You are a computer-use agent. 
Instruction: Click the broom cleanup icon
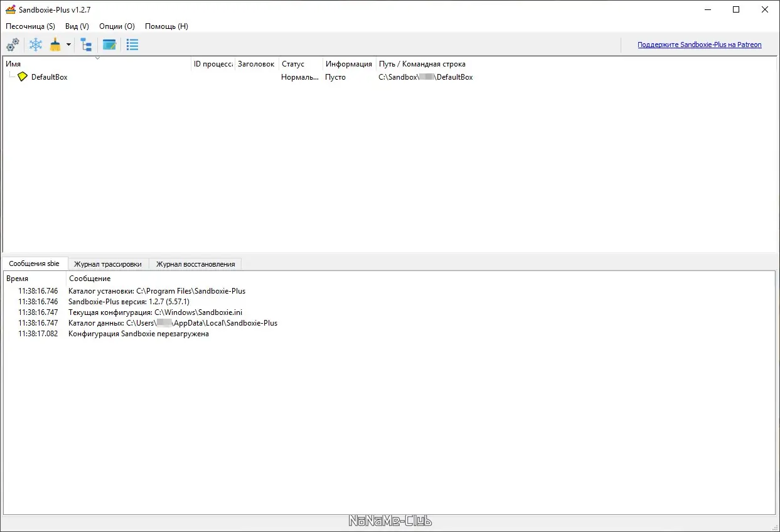pos(55,45)
